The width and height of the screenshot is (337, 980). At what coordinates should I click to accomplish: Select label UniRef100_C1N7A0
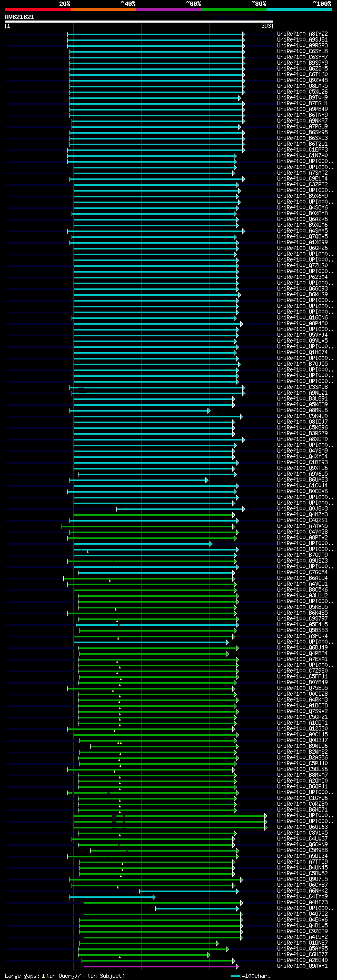coord(302,155)
